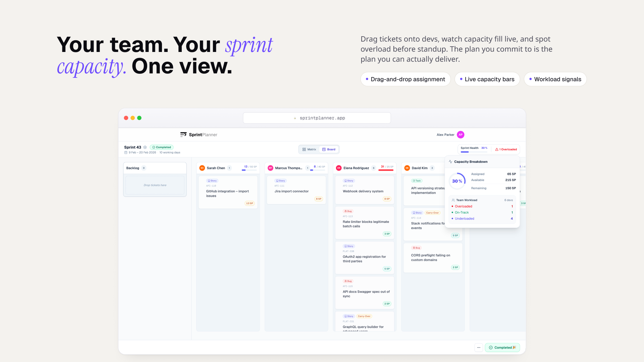644x362 pixels.
Task: Click the Drop tickets here backlog zone
Action: click(155, 185)
